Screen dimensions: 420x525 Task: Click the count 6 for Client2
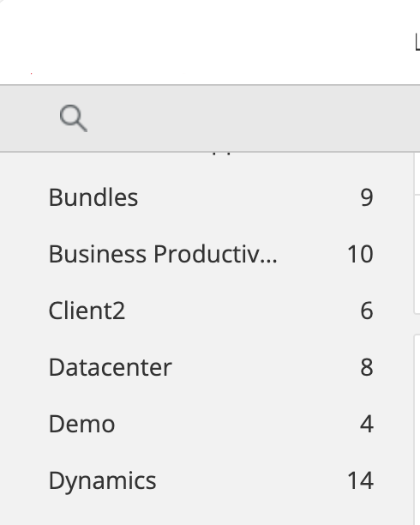(367, 311)
